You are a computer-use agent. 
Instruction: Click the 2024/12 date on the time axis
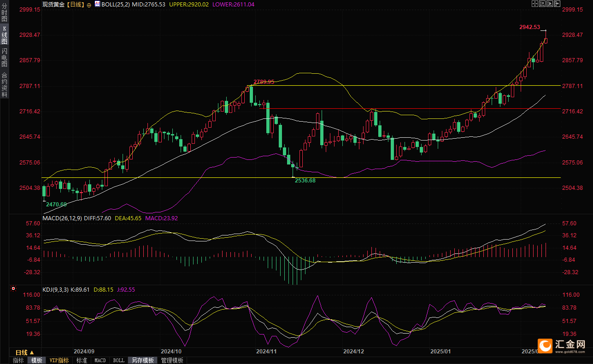pos(353,351)
